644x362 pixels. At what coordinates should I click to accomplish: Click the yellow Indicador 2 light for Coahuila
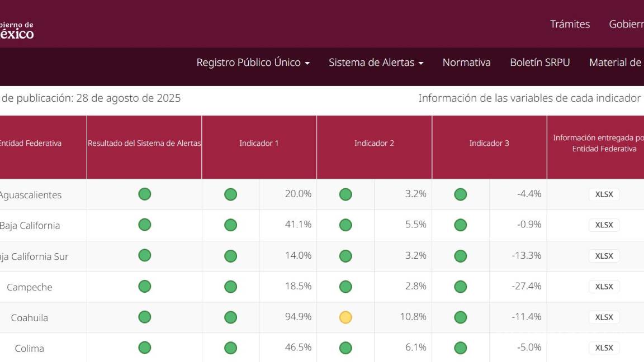pyautogui.click(x=345, y=317)
